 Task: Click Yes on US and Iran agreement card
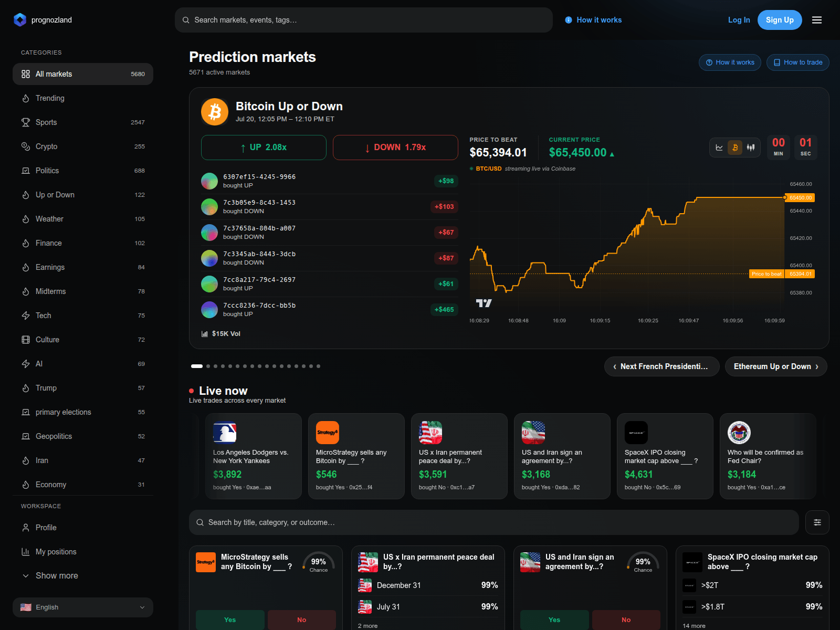tap(554, 620)
